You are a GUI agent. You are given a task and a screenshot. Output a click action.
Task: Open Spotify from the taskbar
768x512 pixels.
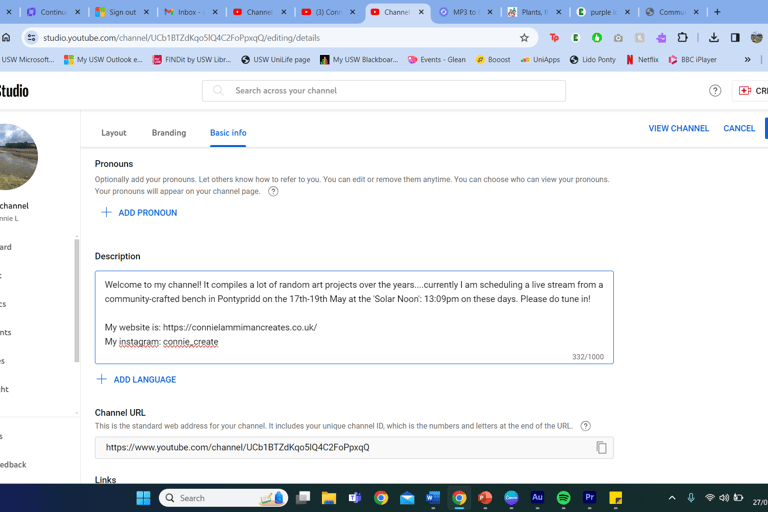click(x=563, y=498)
